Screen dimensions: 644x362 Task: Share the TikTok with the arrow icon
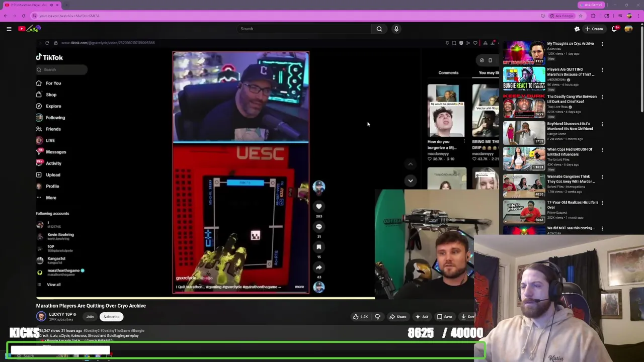(x=318, y=267)
